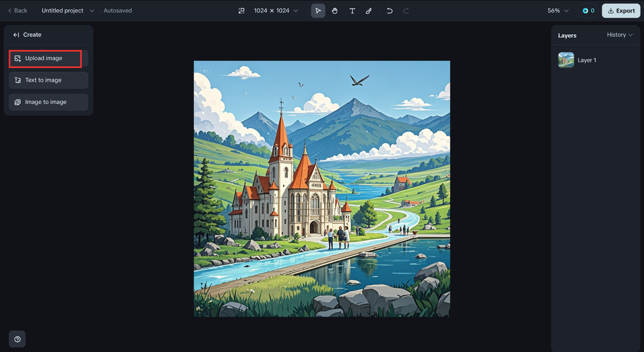Screen dimensions: 644x352
Task: Undo the last action
Action: point(389,11)
